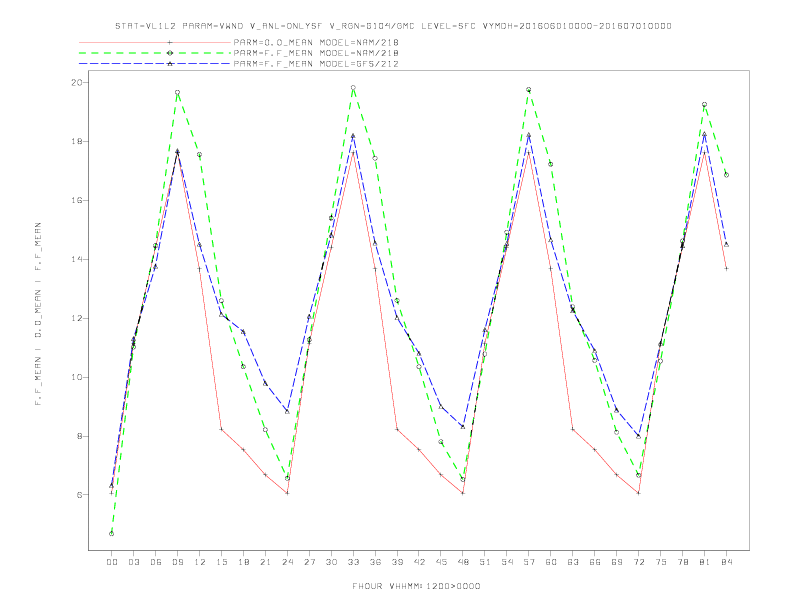The image size is (792, 612).
Task: Click the x-axis tick label 00
Action: coord(112,562)
